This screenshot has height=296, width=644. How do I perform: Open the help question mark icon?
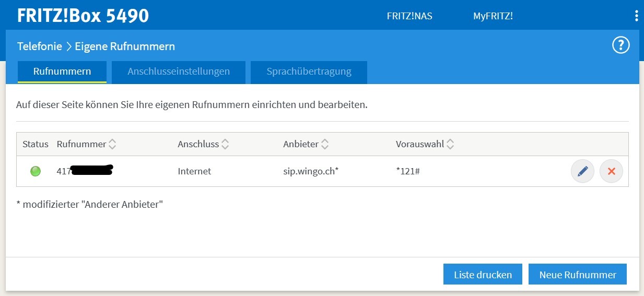620,45
